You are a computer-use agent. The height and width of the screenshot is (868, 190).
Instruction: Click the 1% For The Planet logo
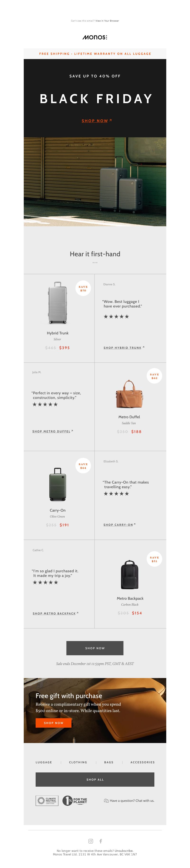pyautogui.click(x=75, y=800)
